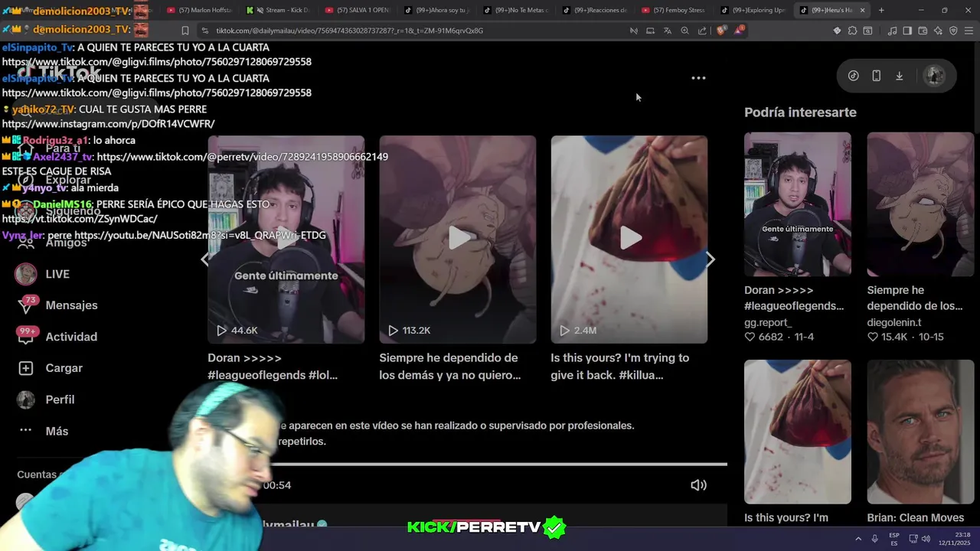
Task: Open a new browser tab with plus button
Action: click(x=881, y=10)
